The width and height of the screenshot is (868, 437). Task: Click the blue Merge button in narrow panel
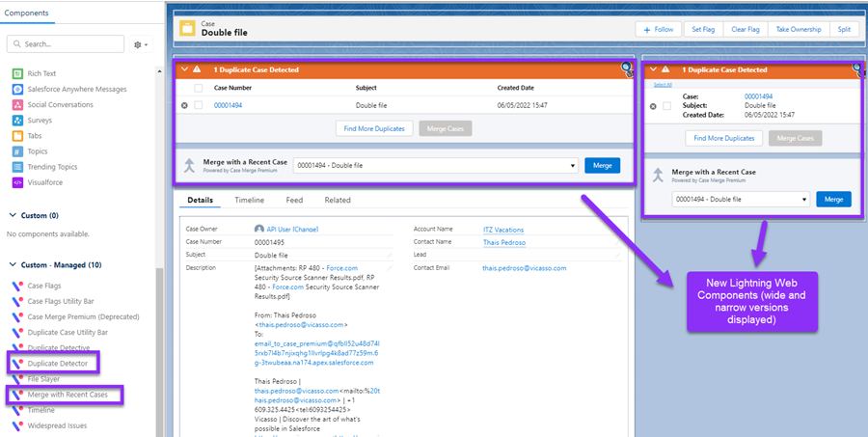click(833, 200)
